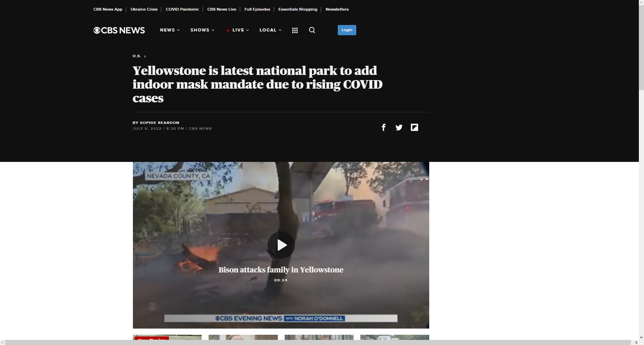The height and width of the screenshot is (345, 644).
Task: Open the Live dropdown menu
Action: click(x=238, y=30)
